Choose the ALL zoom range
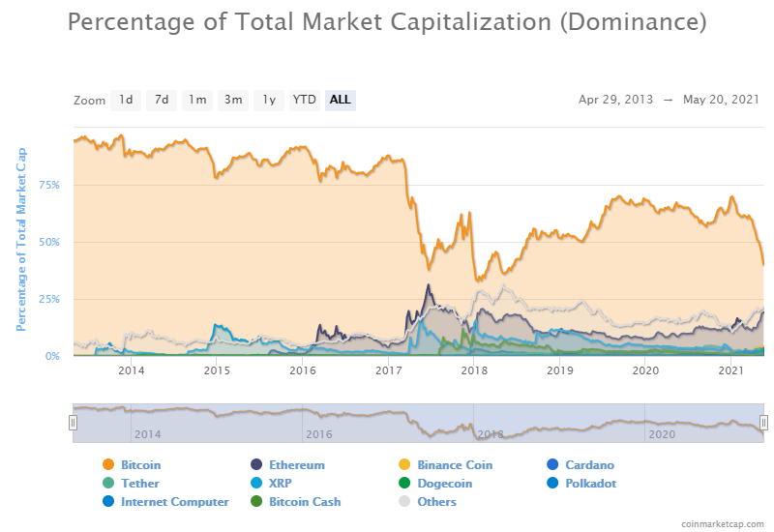774x532 pixels. [341, 100]
